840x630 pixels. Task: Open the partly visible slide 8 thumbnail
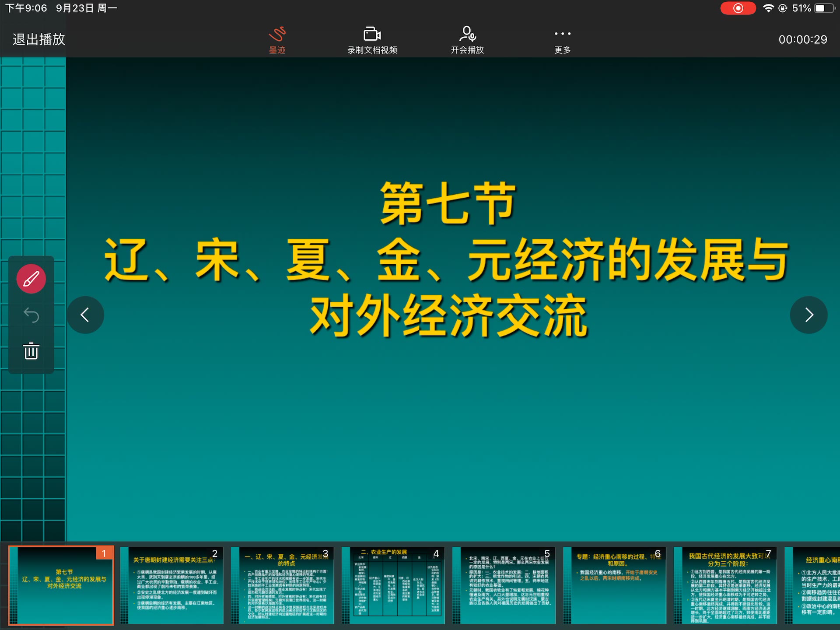(812, 585)
